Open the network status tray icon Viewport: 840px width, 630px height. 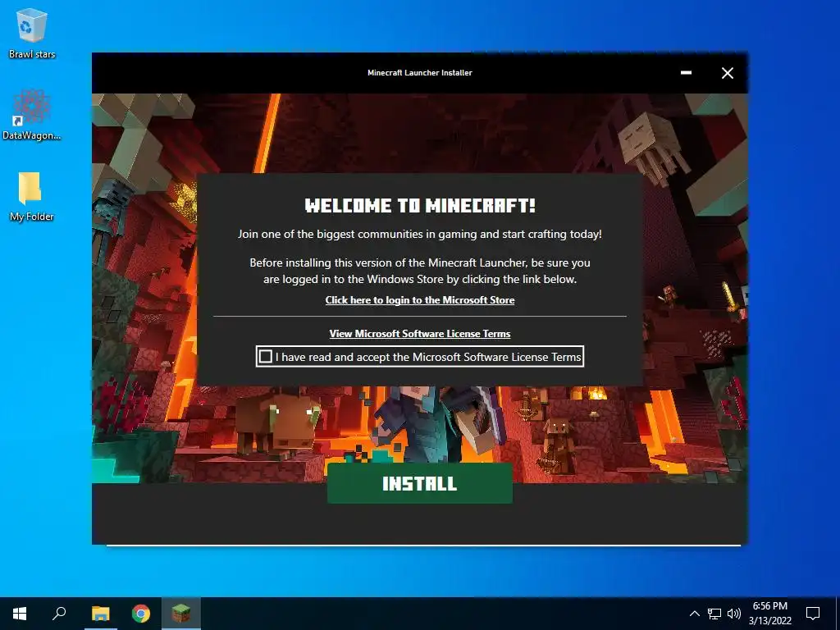click(x=714, y=614)
